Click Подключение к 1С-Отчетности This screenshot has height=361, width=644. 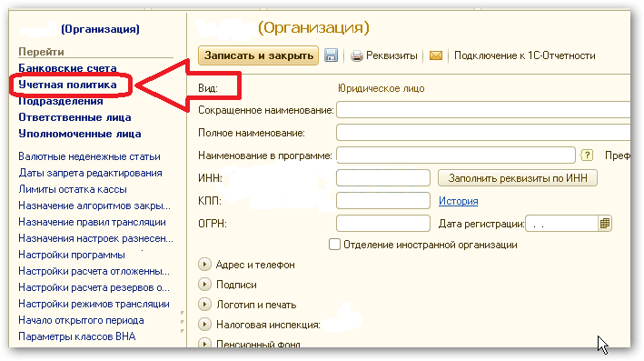pyautogui.click(x=524, y=55)
